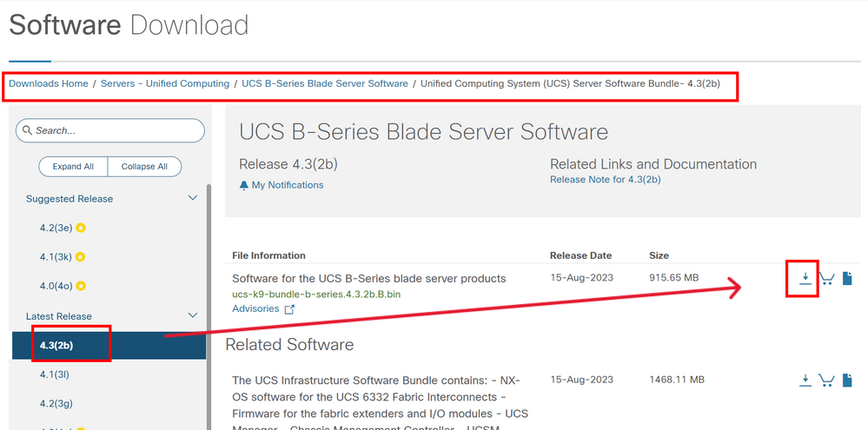Choose release 4.1(3l) under Latest Release
The height and width of the screenshot is (430, 868).
click(x=54, y=374)
